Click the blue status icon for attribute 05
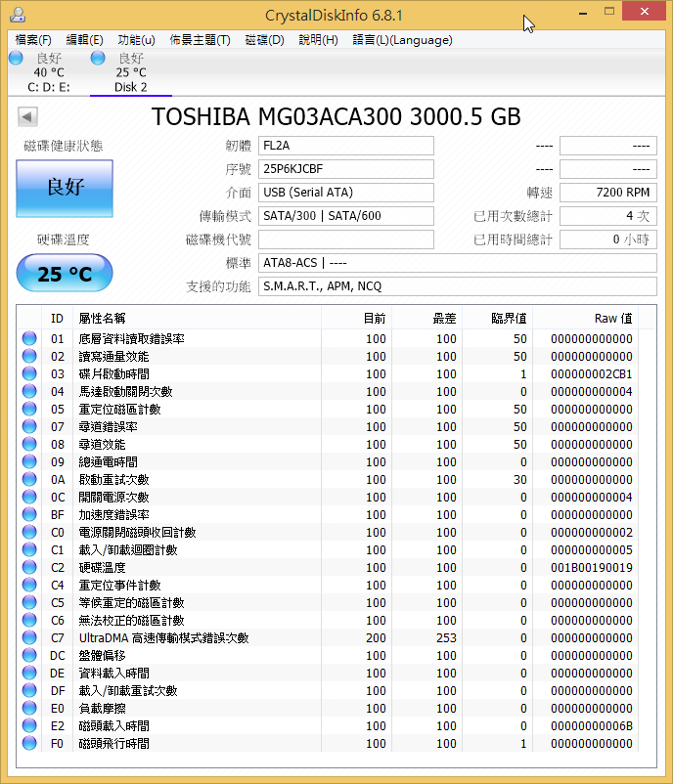 pyautogui.click(x=29, y=409)
